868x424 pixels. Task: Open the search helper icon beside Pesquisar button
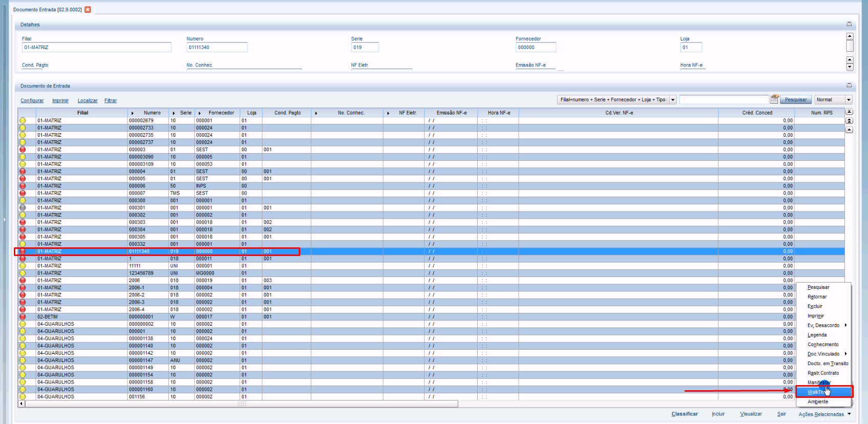(x=774, y=99)
